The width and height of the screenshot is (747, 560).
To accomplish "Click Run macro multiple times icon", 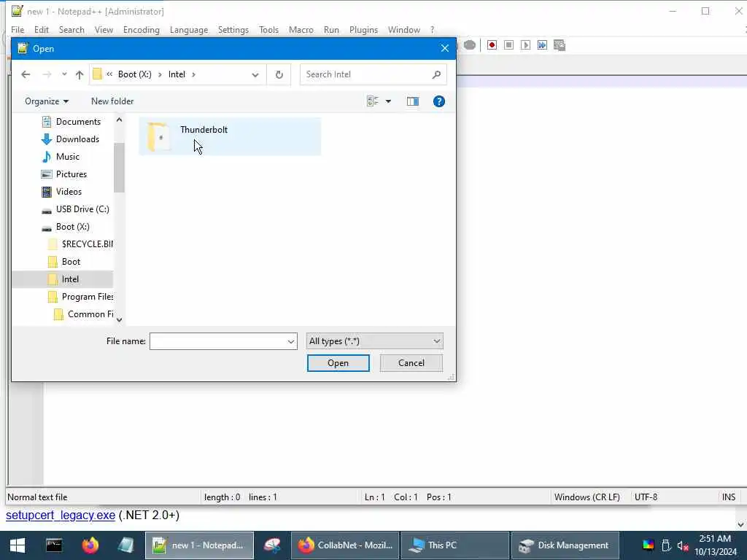I will point(542,45).
